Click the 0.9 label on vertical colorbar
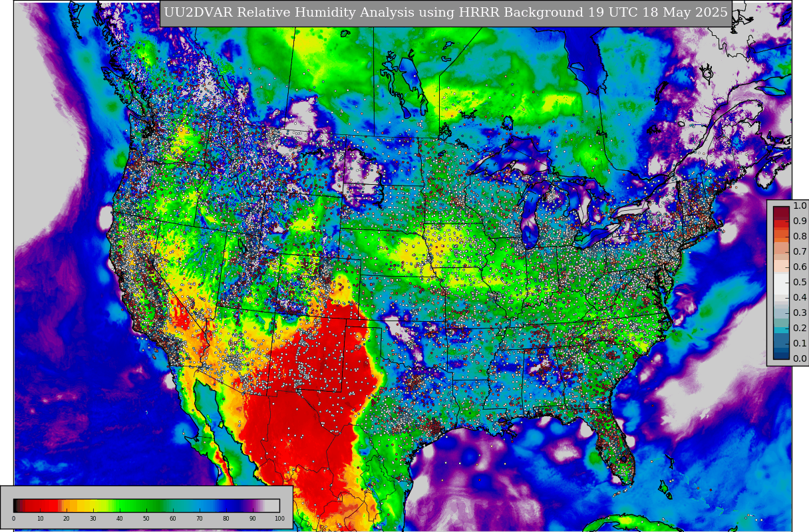Screen dimensions: 809x532 point(800,221)
